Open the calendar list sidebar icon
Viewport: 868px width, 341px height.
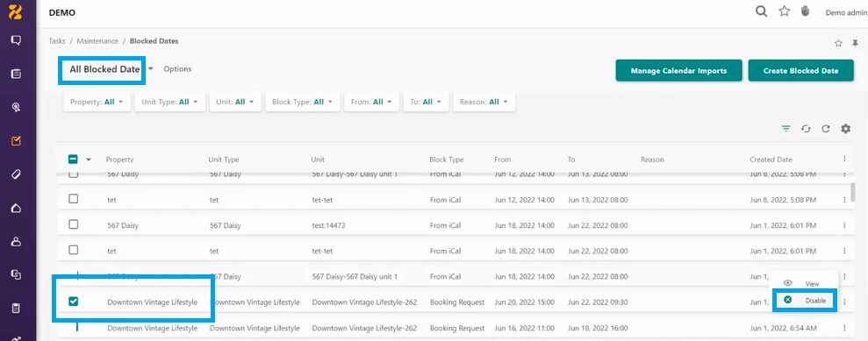pos(16,74)
